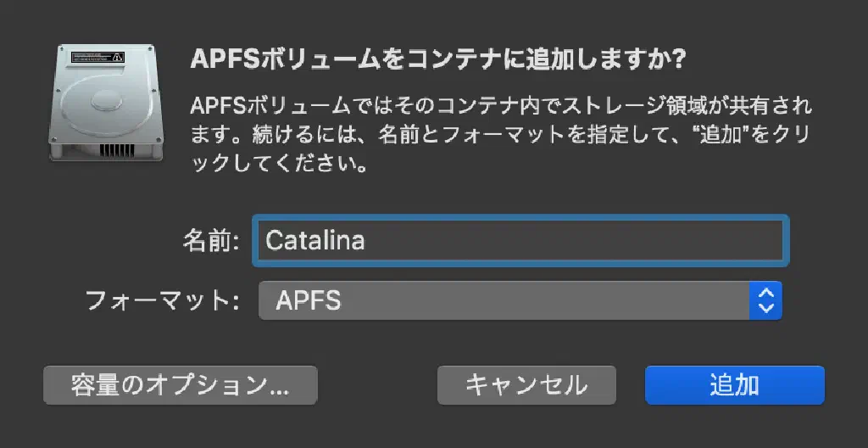Click the 名前: label
The image size is (868, 448).
pos(212,240)
